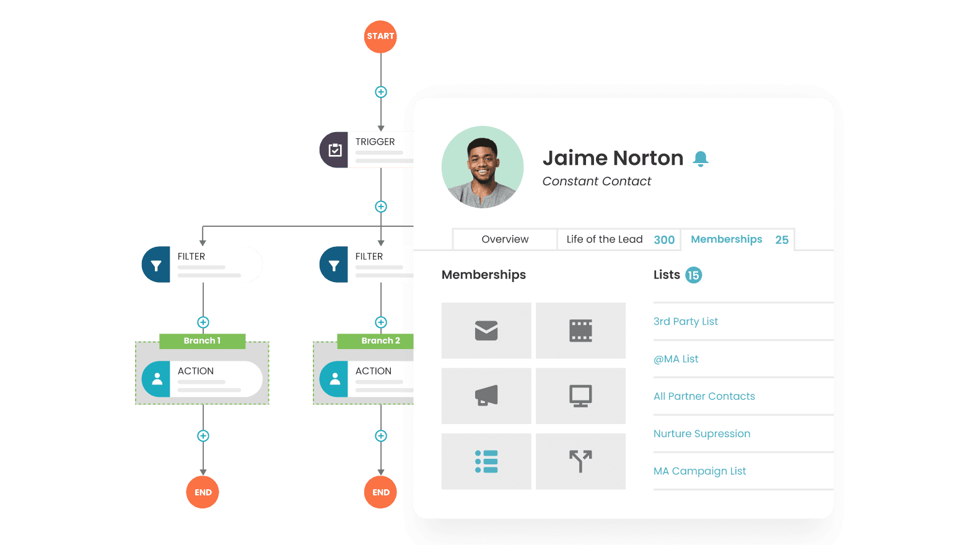Image resolution: width=980 pixels, height=545 pixels.
Task: Select the TRIGGER clipboard check icon
Action: 334,150
